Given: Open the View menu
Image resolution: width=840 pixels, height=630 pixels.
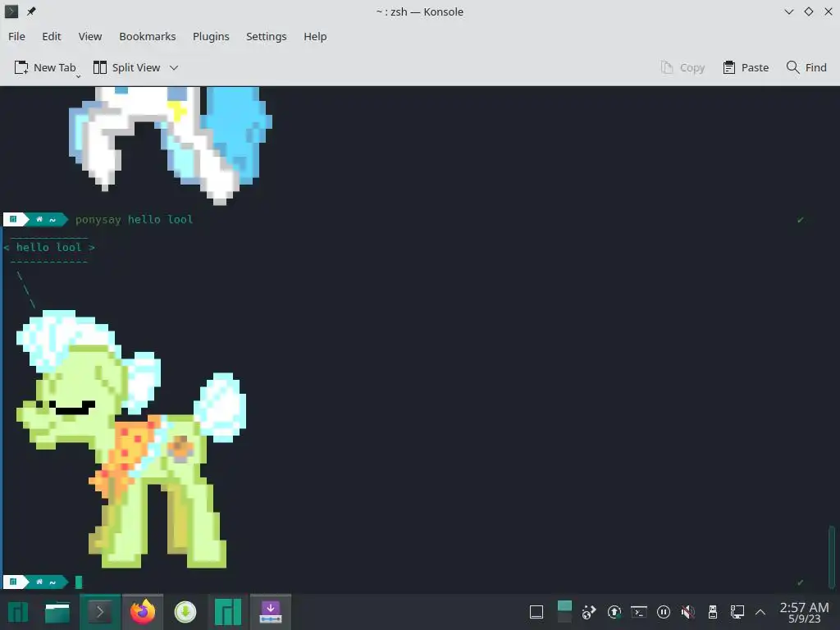Looking at the screenshot, I should (90, 36).
